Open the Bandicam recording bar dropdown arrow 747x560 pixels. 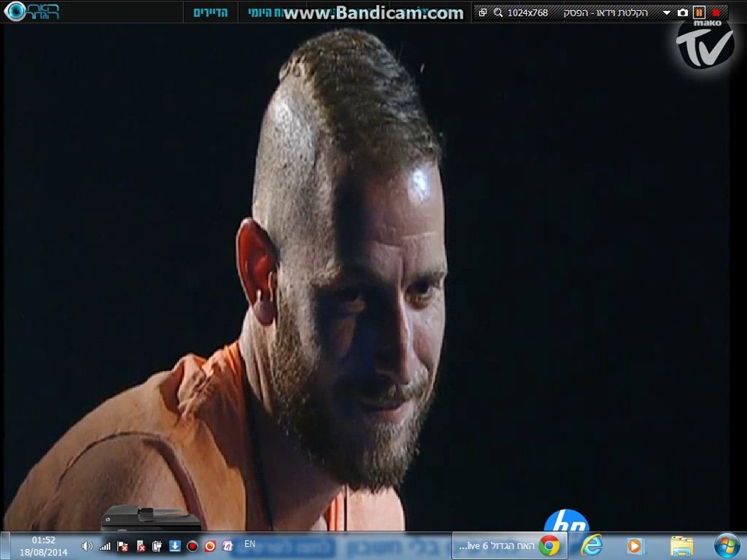[667, 13]
